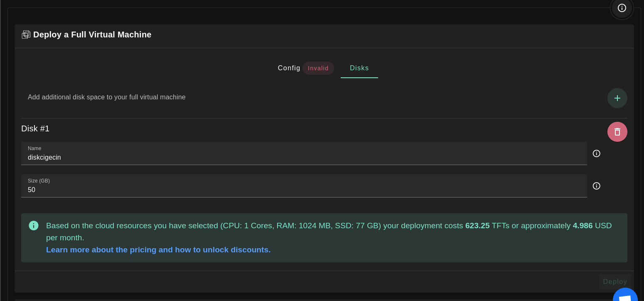Image resolution: width=644 pixels, height=301 pixels.
Task: Delete Disk #1 using trash icon
Action: [x=617, y=132]
